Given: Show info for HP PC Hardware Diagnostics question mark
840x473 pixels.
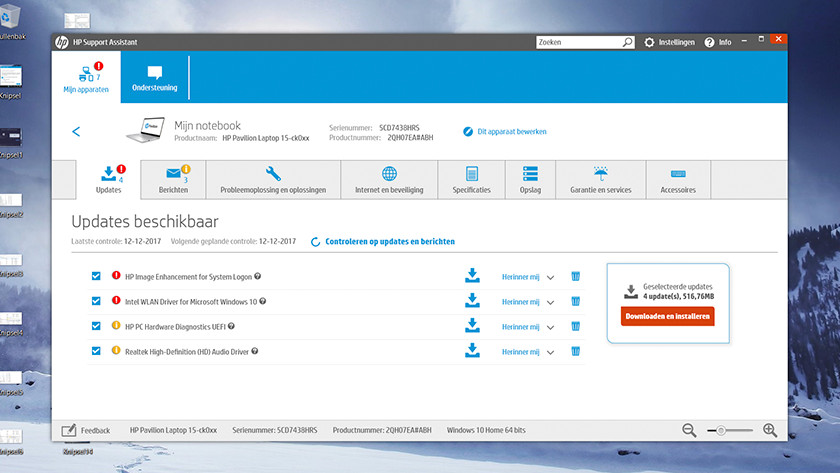Looking at the screenshot, I should (x=231, y=326).
